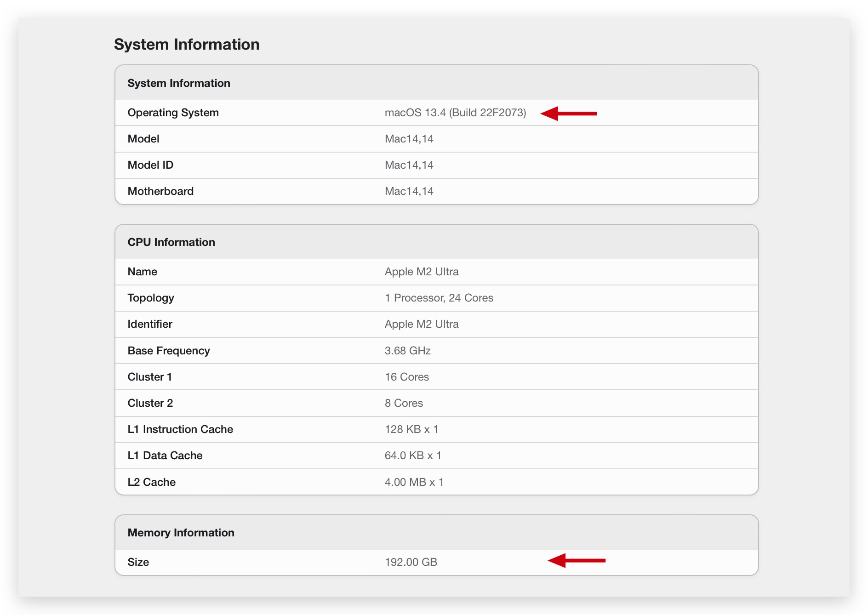Image resolution: width=868 pixels, height=615 pixels.
Task: Select the 'Operating System' row label
Action: (x=173, y=113)
